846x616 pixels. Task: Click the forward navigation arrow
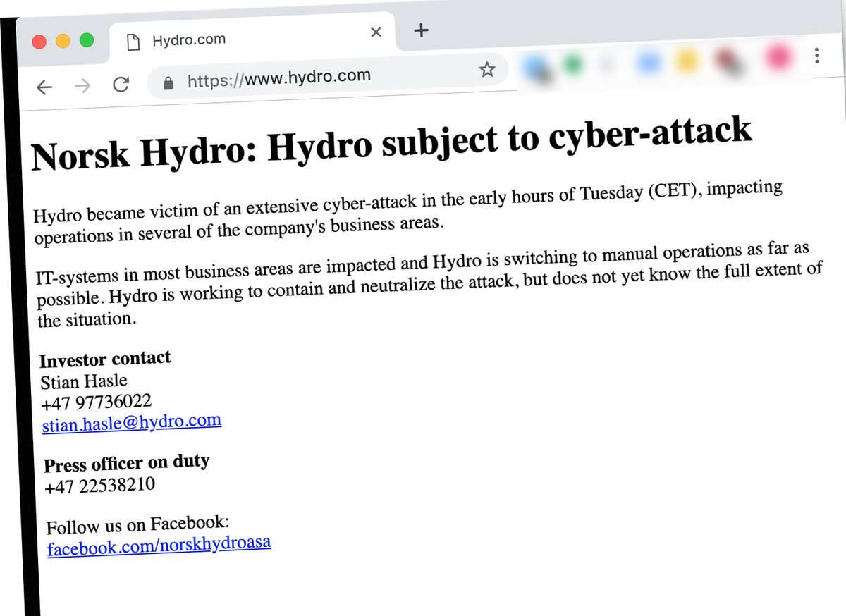[82, 85]
